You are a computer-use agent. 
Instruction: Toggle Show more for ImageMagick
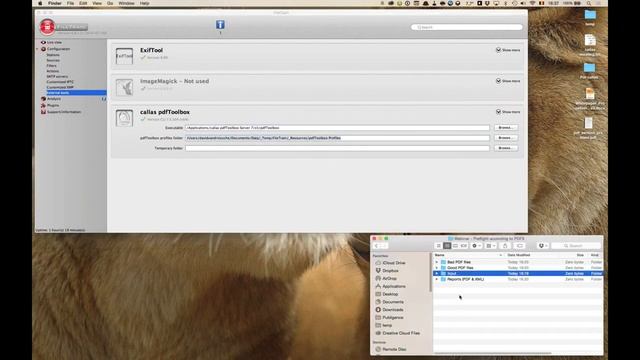tap(508, 81)
